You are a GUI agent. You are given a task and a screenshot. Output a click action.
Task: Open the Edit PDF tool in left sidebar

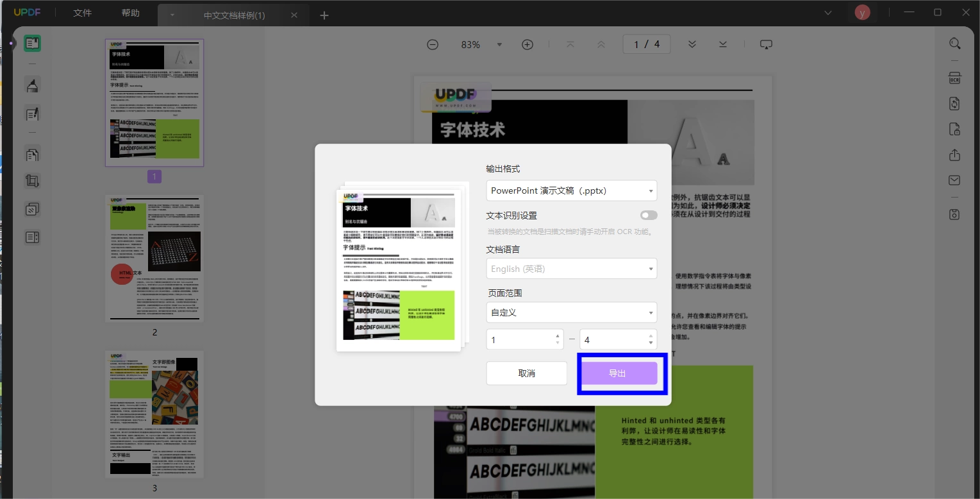[32, 114]
